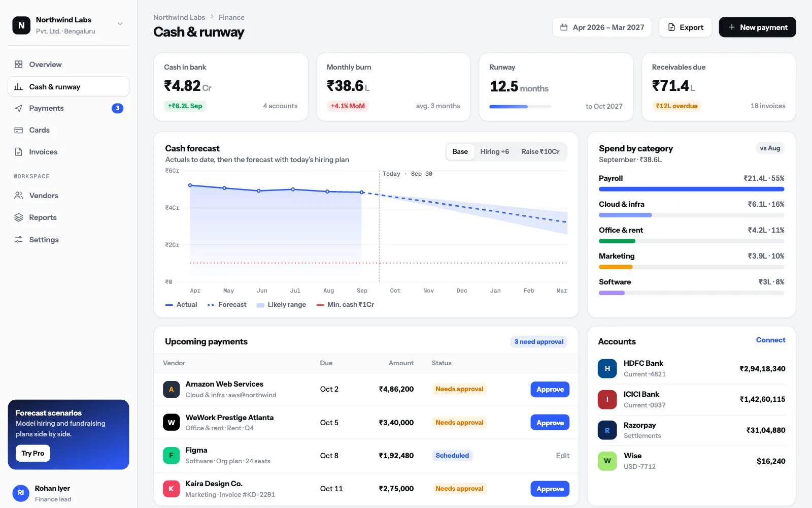
Task: Approve the Kaira Design Co. payment
Action: tap(550, 489)
